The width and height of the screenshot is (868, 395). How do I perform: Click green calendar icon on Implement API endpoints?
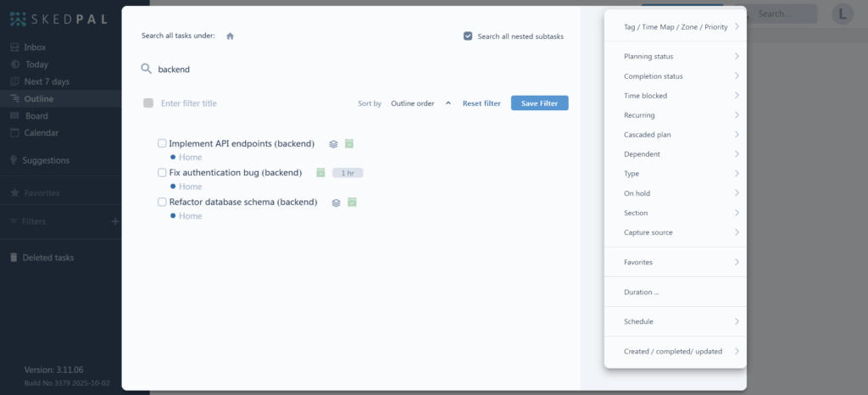click(x=349, y=144)
